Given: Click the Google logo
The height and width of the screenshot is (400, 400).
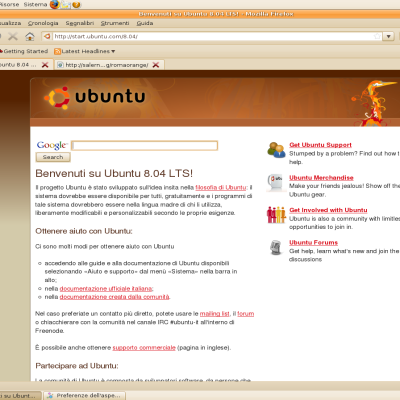Looking at the screenshot, I should pos(52,145).
